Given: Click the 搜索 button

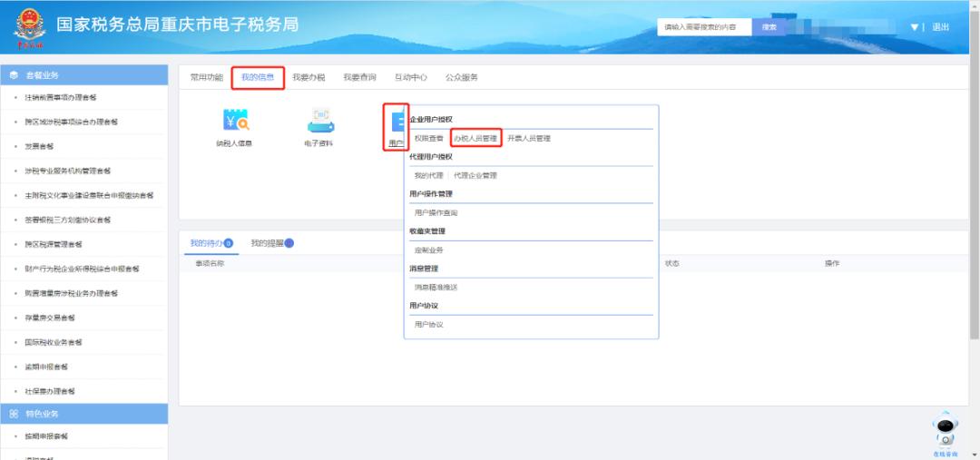Looking at the screenshot, I should tap(769, 27).
